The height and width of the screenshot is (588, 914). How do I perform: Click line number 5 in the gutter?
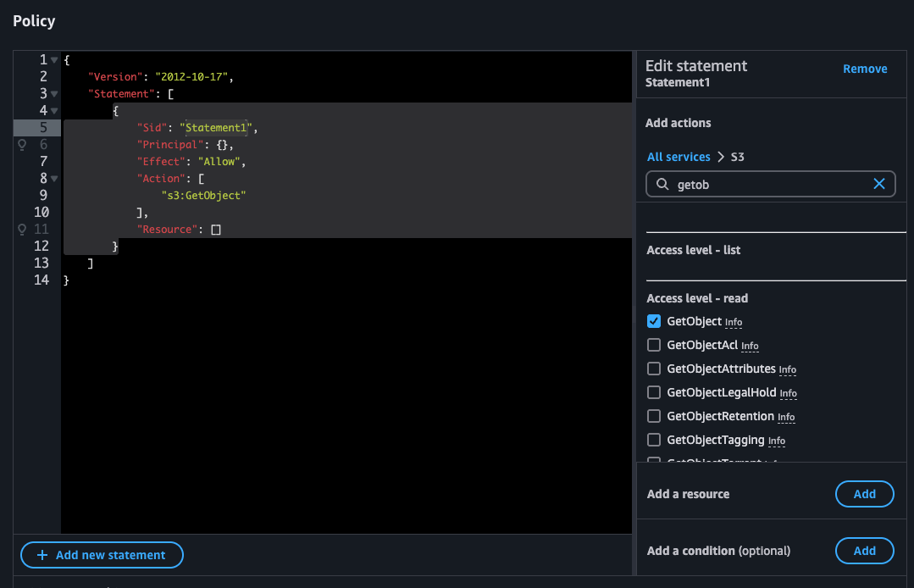pyautogui.click(x=43, y=128)
